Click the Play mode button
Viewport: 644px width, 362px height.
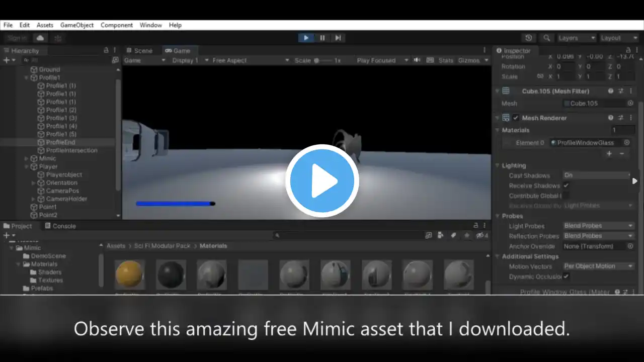coord(306,38)
